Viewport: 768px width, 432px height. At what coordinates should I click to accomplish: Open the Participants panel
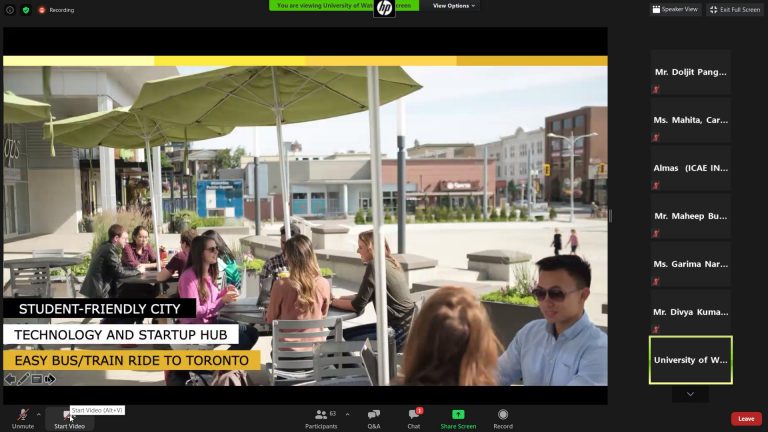click(x=321, y=419)
